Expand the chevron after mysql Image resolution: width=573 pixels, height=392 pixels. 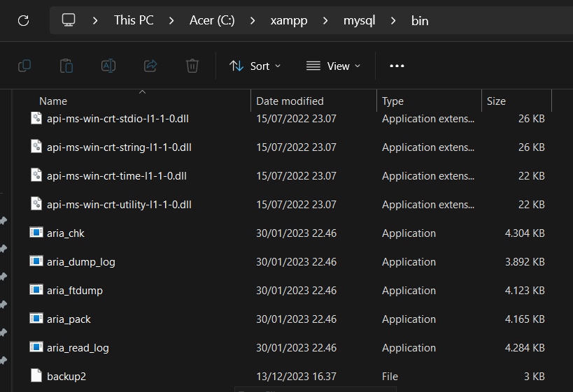pyautogui.click(x=393, y=20)
